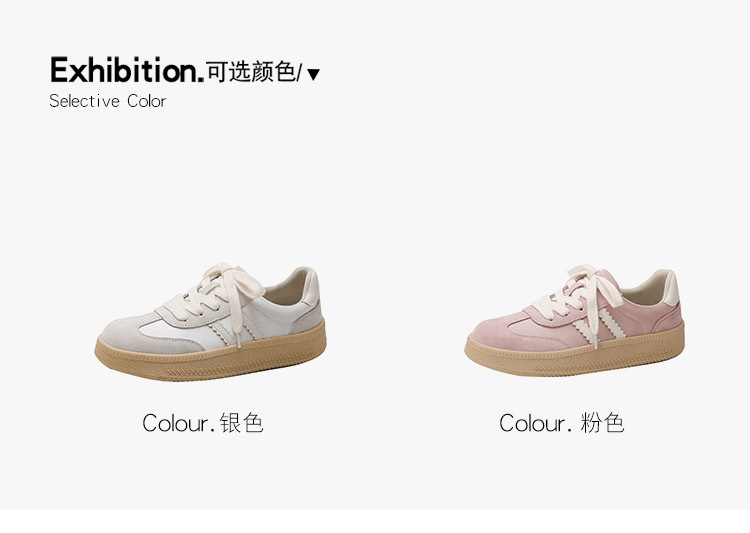The width and height of the screenshot is (750, 533).
Task: Click the black down triangle after 可选颜色
Action: pos(313,75)
